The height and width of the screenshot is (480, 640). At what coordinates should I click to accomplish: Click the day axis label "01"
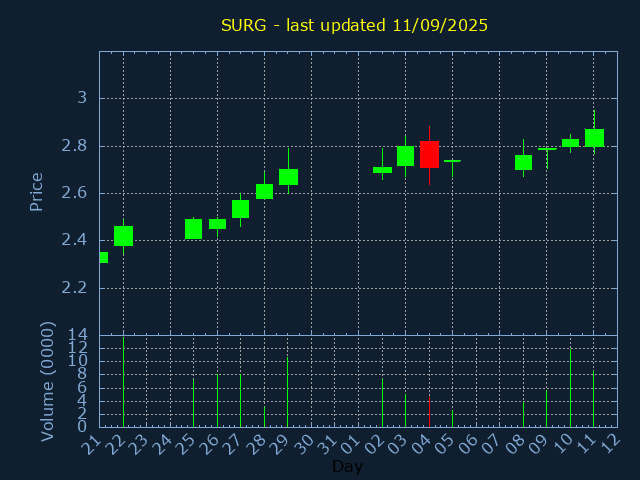350,443
